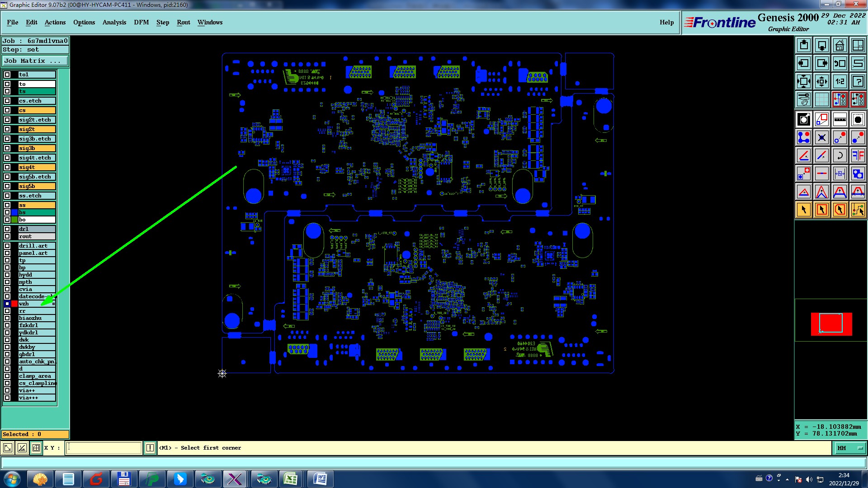Select the net selection pointer tool
Image resolution: width=868 pixels, height=488 pixels.
[858, 210]
